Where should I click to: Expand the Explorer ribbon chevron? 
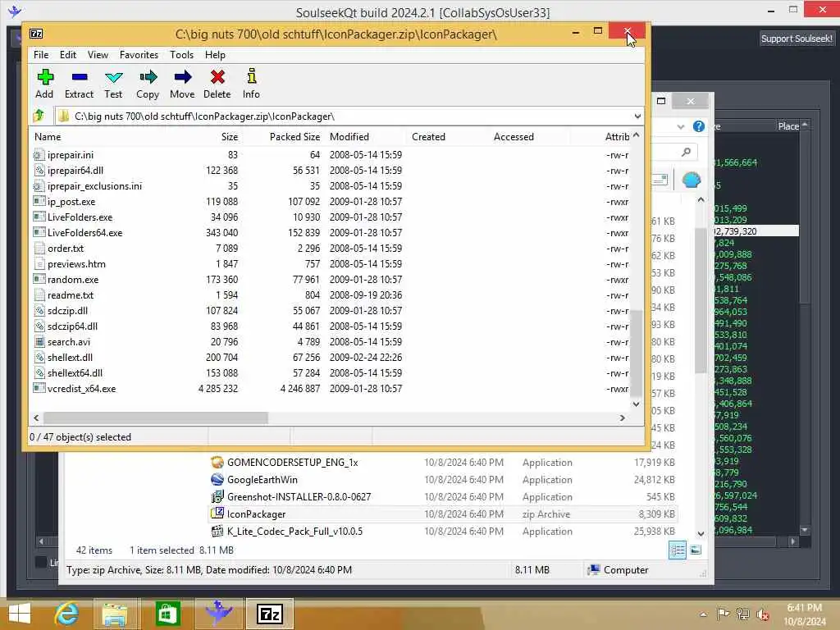coord(680,127)
